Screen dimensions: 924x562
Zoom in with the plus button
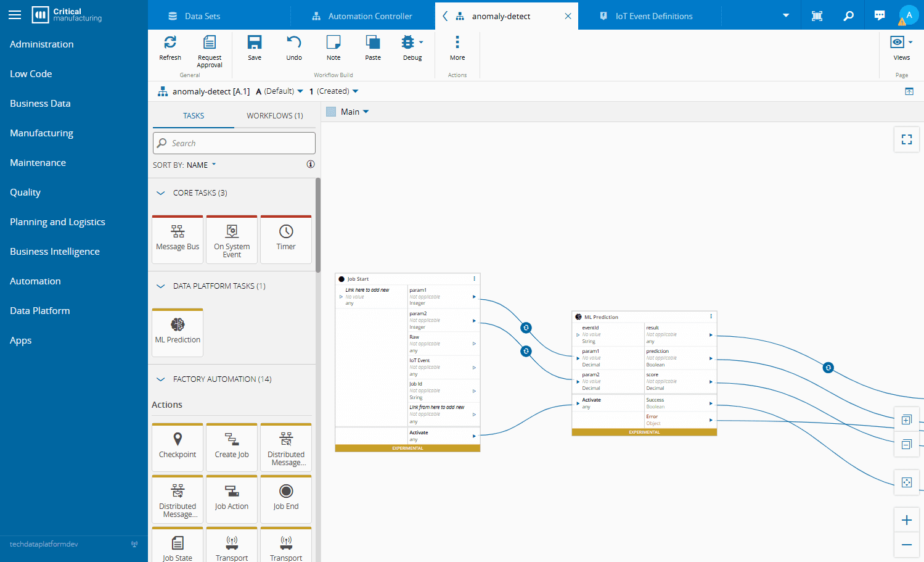pyautogui.click(x=906, y=520)
